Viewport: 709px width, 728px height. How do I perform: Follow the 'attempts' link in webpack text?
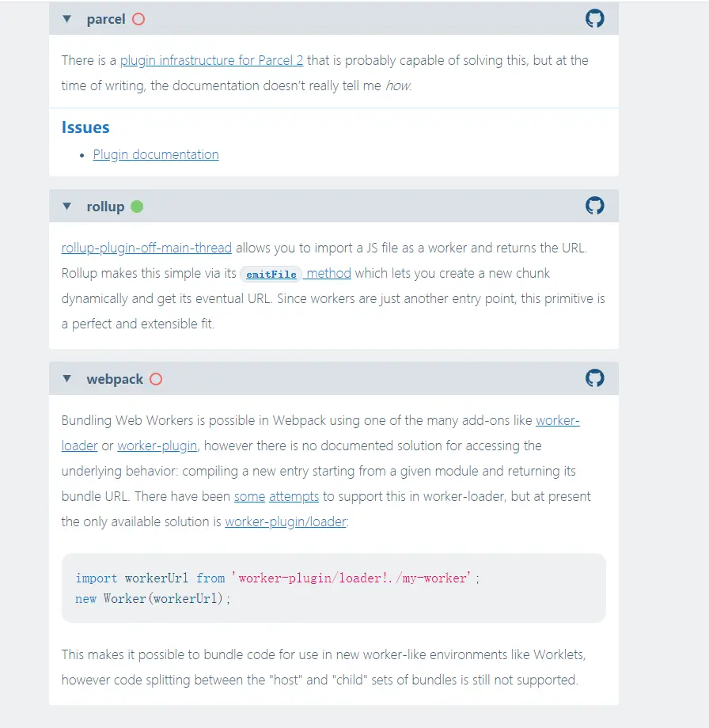[x=294, y=496]
